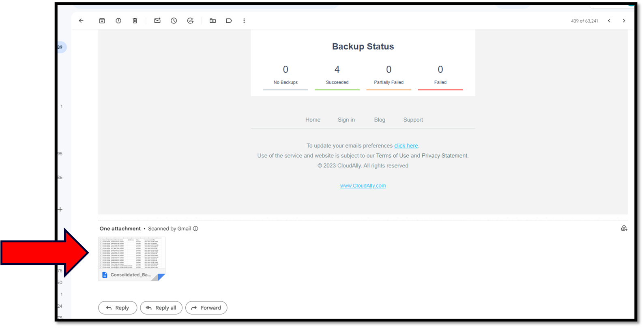Save all attachments to Drive icon
The image size is (644, 328).
coord(624,229)
